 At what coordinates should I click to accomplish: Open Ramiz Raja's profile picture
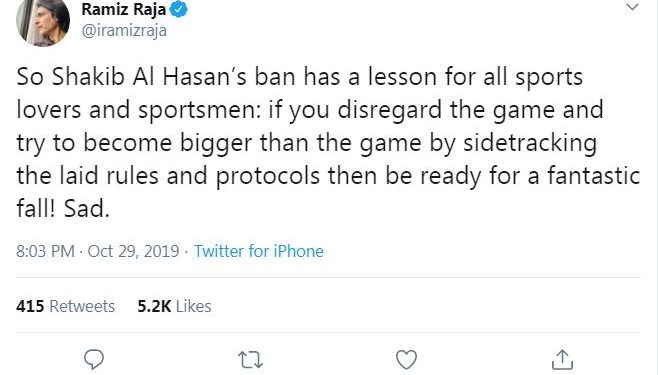[x=43, y=22]
